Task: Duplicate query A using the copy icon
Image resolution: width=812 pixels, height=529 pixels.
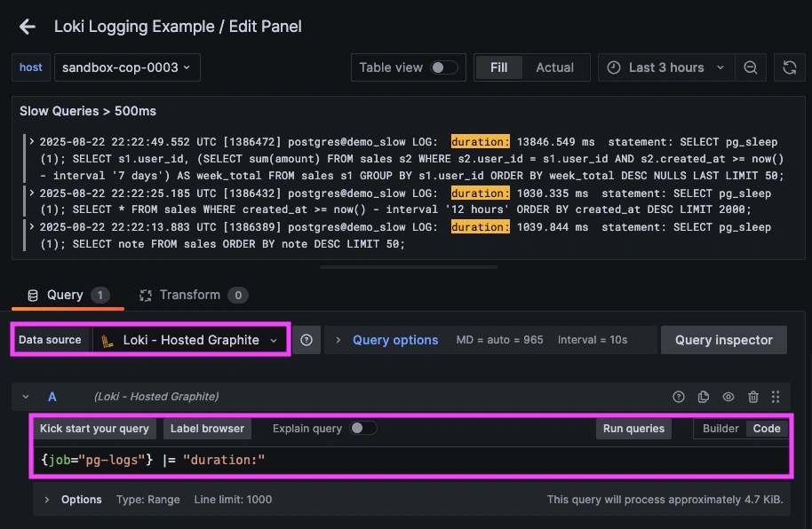Action: click(x=704, y=397)
